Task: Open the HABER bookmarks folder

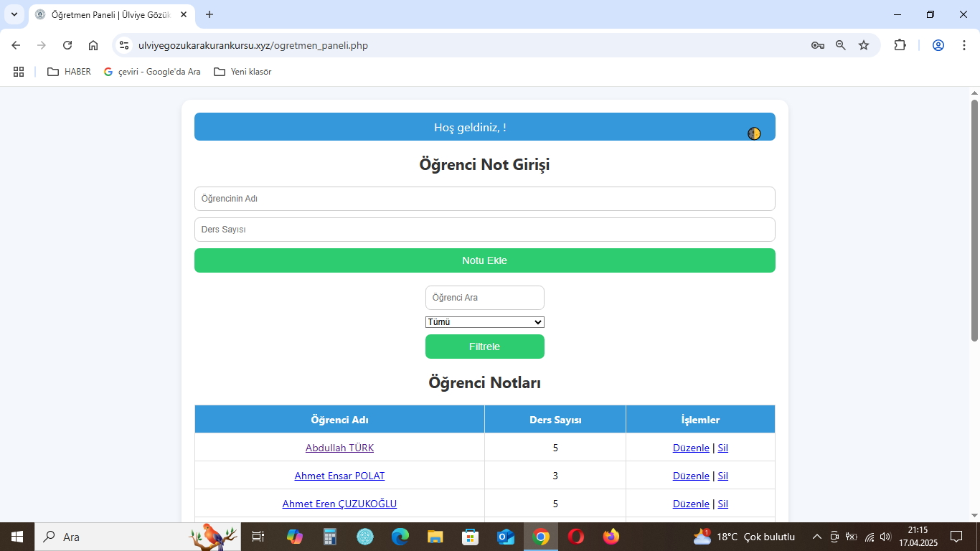Action: [x=69, y=72]
